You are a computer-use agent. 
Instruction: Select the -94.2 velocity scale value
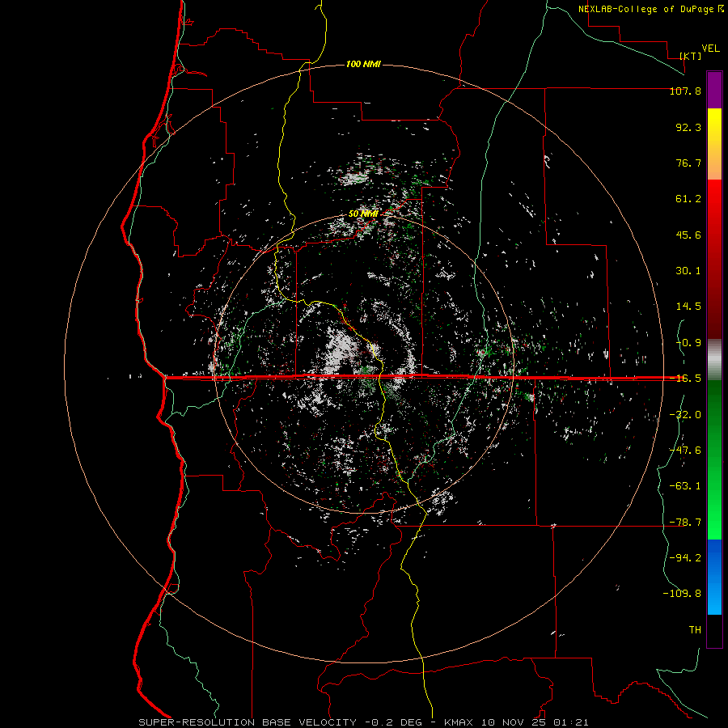point(685,558)
